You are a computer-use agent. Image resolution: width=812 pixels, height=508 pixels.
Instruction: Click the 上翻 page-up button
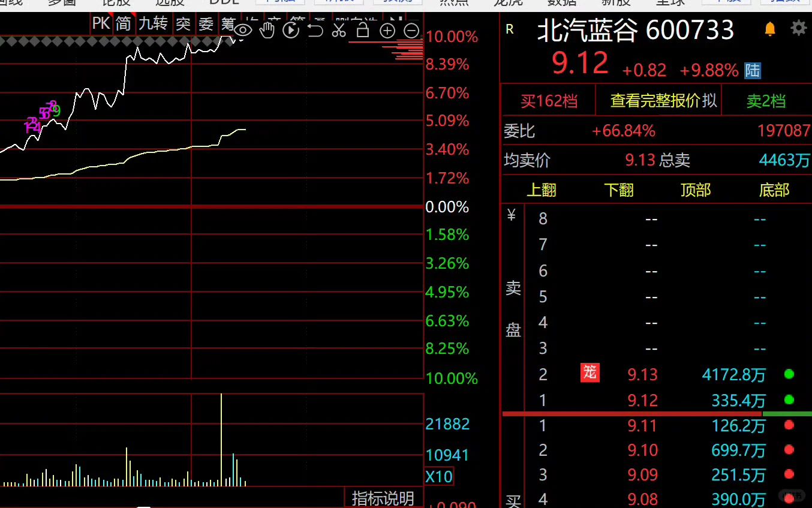[x=542, y=190]
